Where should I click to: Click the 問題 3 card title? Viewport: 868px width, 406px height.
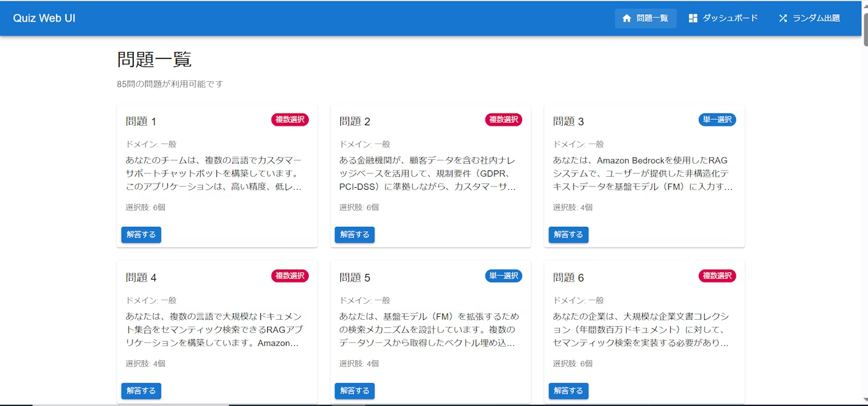569,121
